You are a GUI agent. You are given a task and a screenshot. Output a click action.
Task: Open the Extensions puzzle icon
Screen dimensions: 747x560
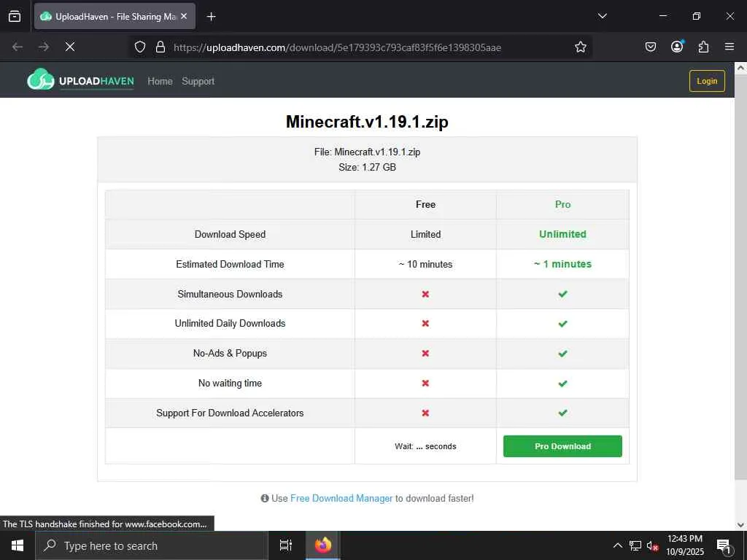[x=703, y=47]
